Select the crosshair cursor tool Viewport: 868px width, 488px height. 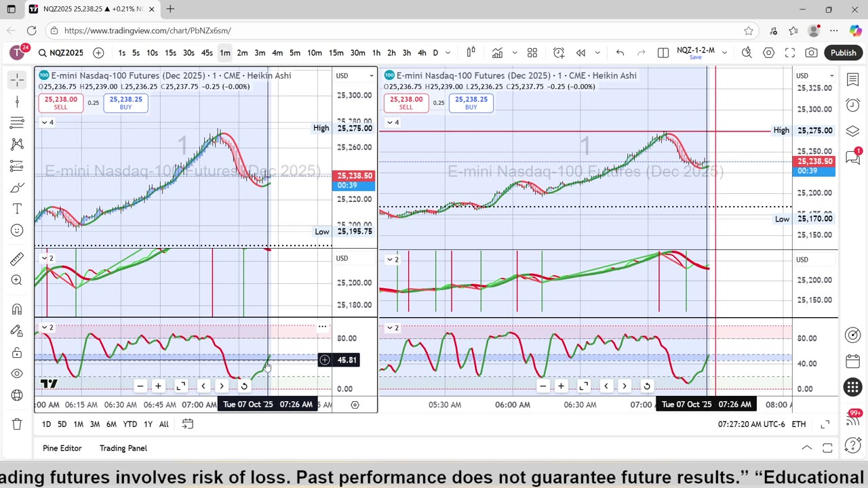17,80
